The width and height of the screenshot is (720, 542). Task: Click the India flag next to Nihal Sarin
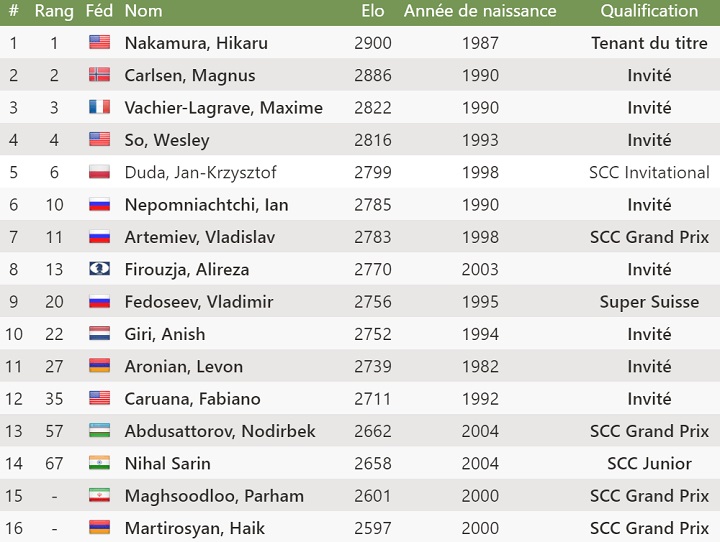tap(100, 462)
